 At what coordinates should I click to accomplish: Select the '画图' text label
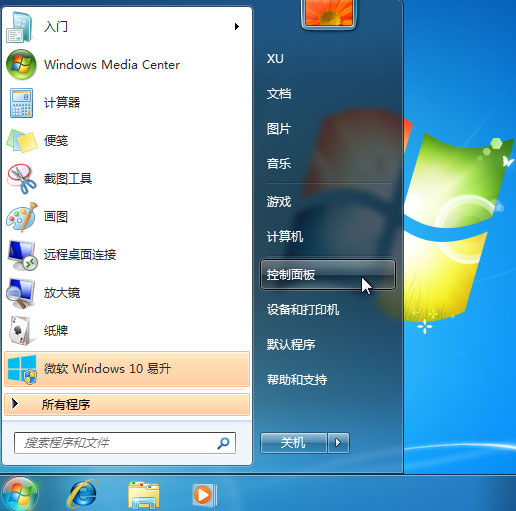[x=56, y=217]
